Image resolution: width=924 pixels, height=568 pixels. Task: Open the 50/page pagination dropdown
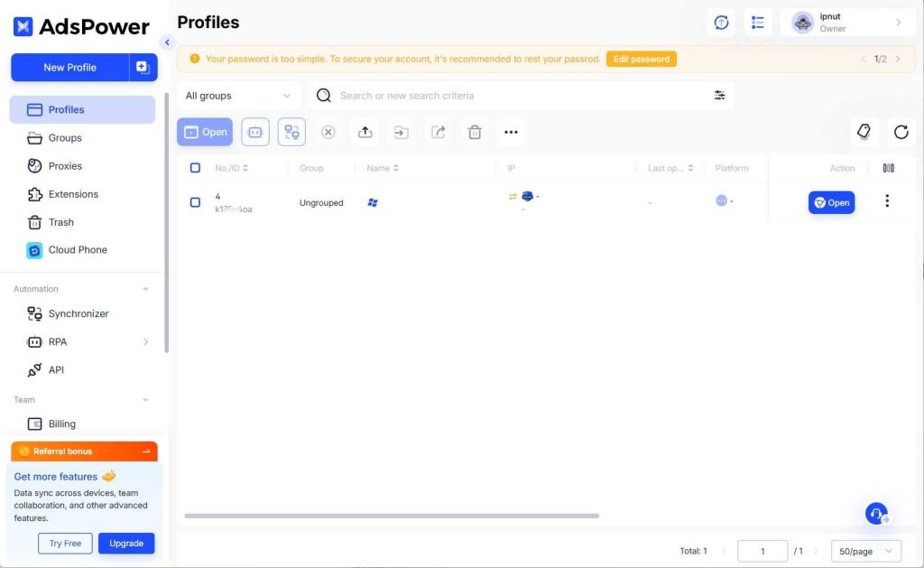coord(866,551)
